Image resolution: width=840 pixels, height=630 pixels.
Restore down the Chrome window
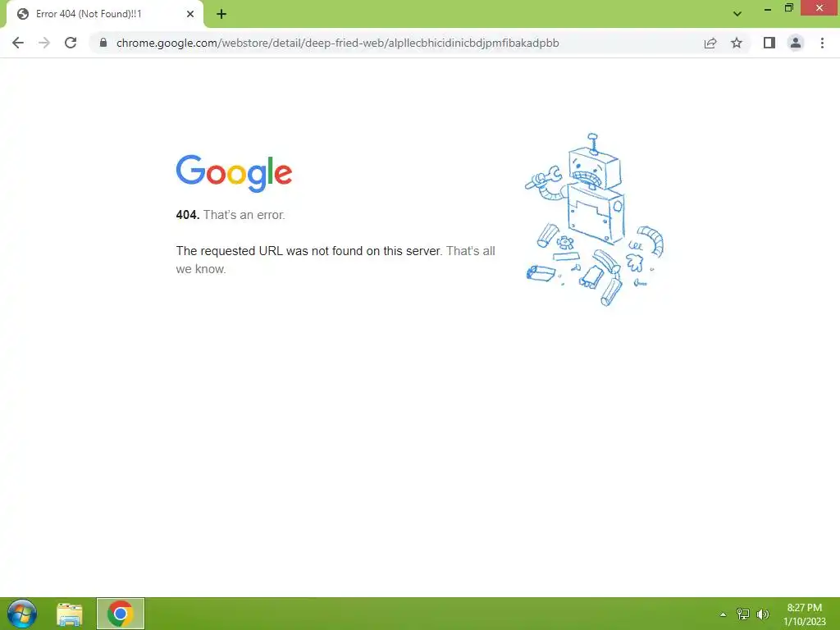click(789, 8)
